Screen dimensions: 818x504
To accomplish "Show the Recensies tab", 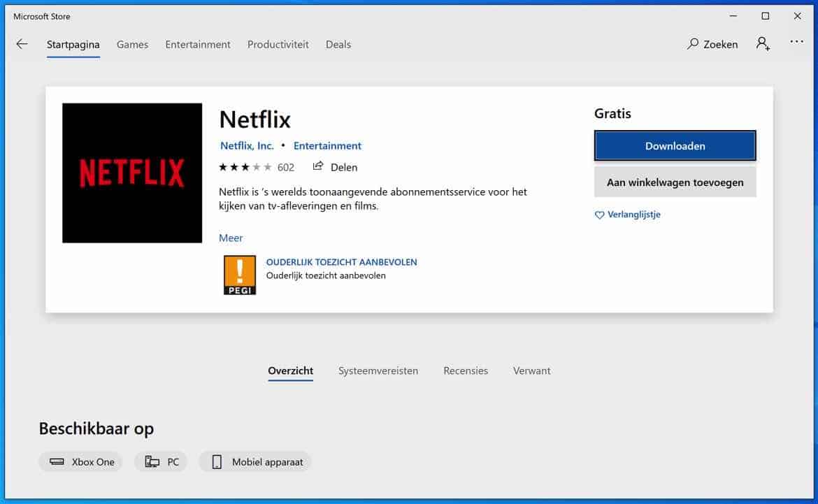I will [466, 370].
